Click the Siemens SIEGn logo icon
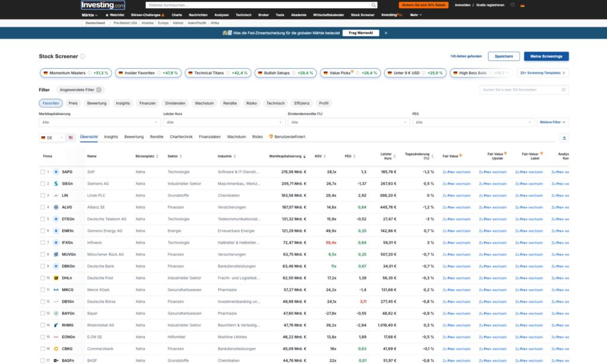The image size is (607, 364). (x=56, y=184)
